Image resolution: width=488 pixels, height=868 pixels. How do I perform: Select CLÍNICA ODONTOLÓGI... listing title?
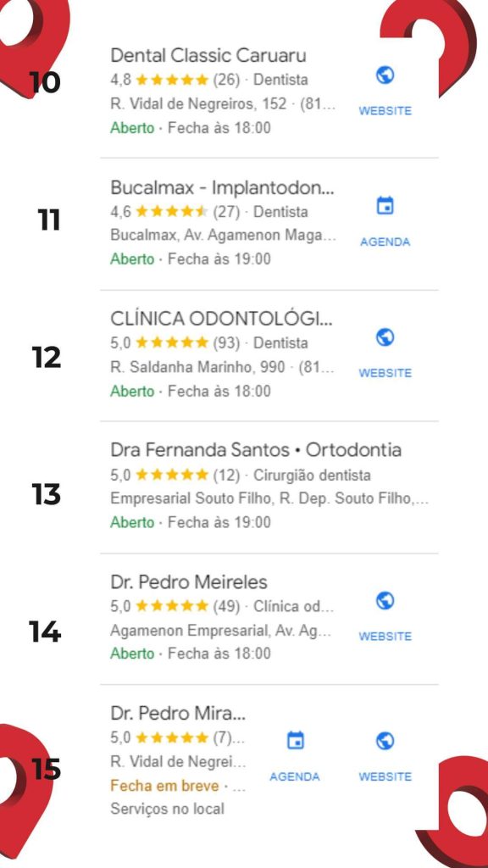(222, 319)
